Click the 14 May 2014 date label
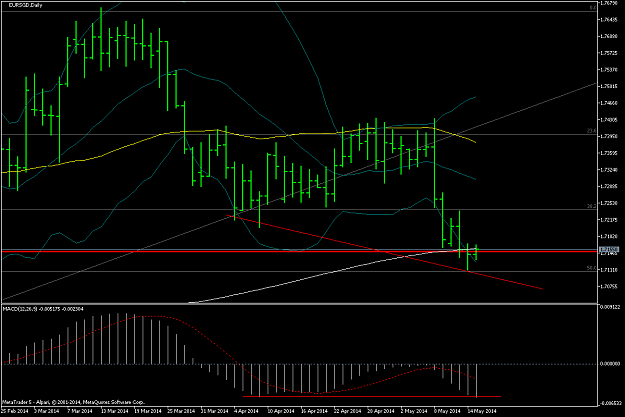The width and height of the screenshot is (625, 417). pyautogui.click(x=482, y=411)
